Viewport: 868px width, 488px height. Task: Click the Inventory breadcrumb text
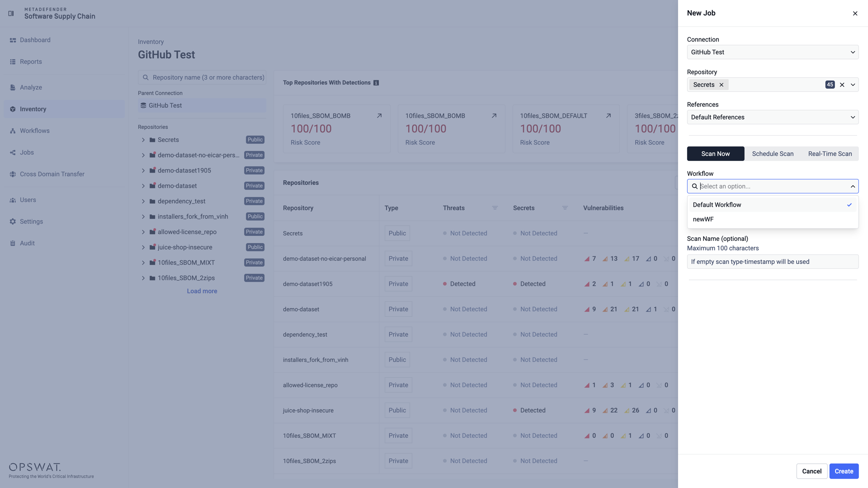(x=151, y=42)
